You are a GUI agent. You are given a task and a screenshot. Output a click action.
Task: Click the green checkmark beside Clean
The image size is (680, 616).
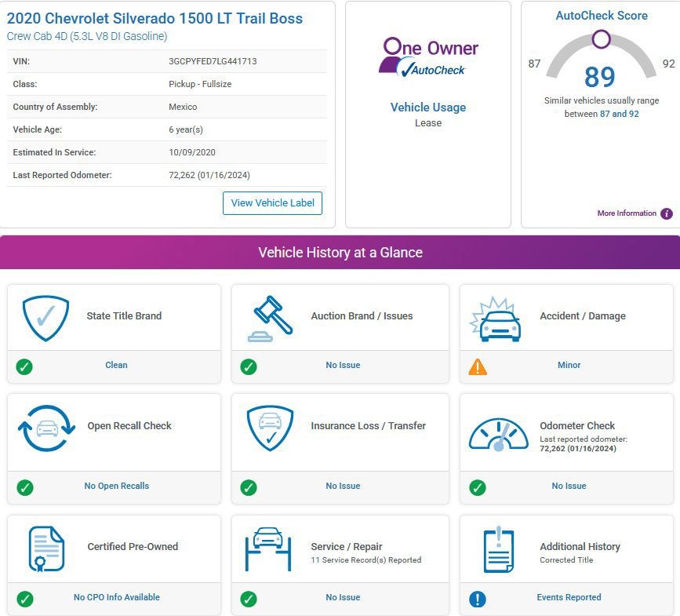click(x=24, y=366)
